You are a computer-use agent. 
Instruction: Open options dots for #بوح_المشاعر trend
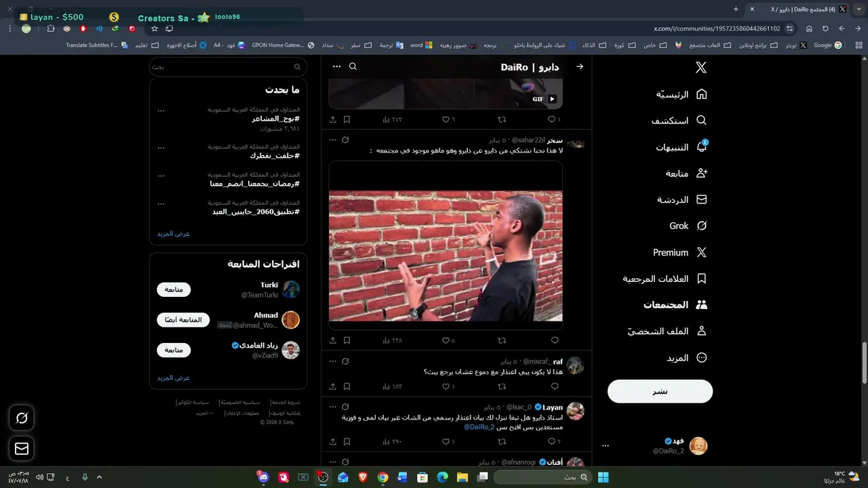(161, 110)
